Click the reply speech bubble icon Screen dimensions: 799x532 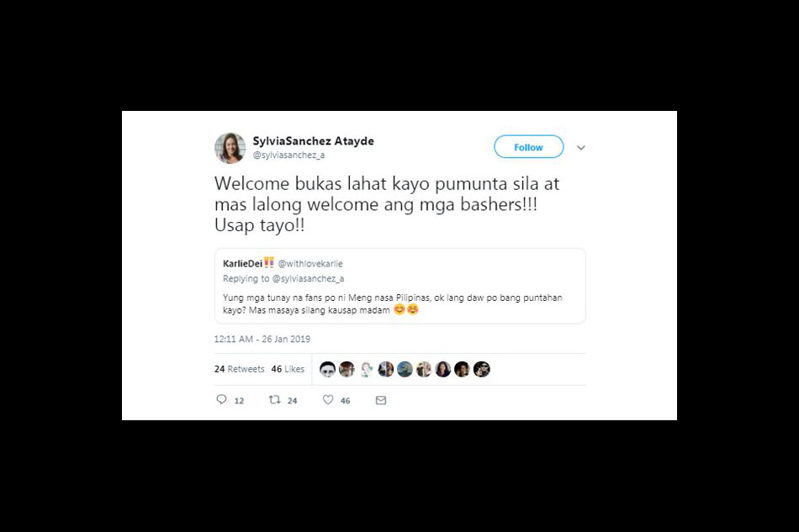[222, 399]
